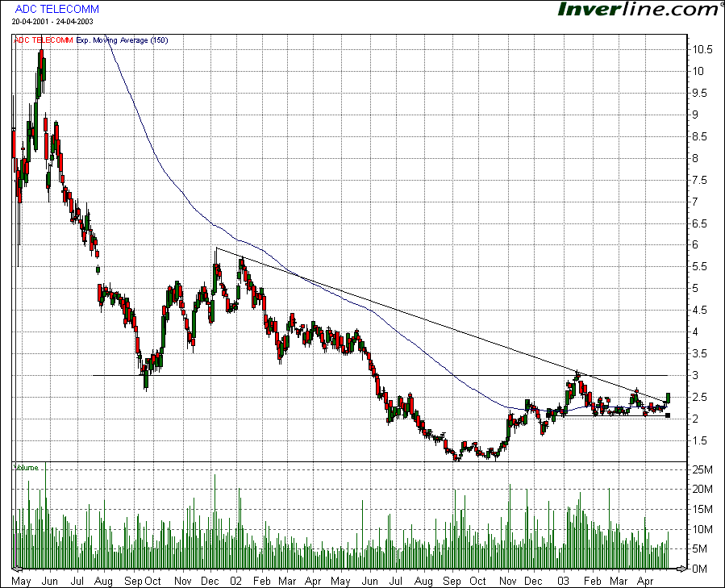Viewport: 725px width, 588px height.
Task: Click the 7.5 price axis label
Action: point(699,180)
